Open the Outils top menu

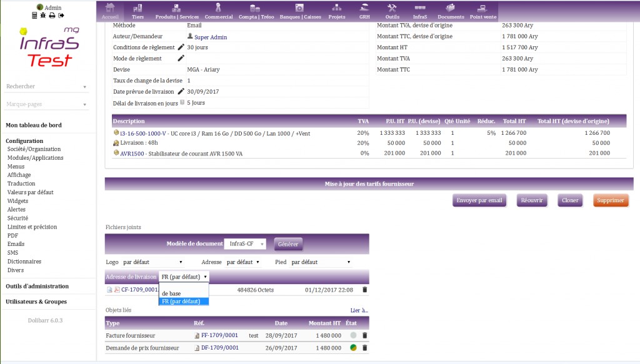(392, 11)
